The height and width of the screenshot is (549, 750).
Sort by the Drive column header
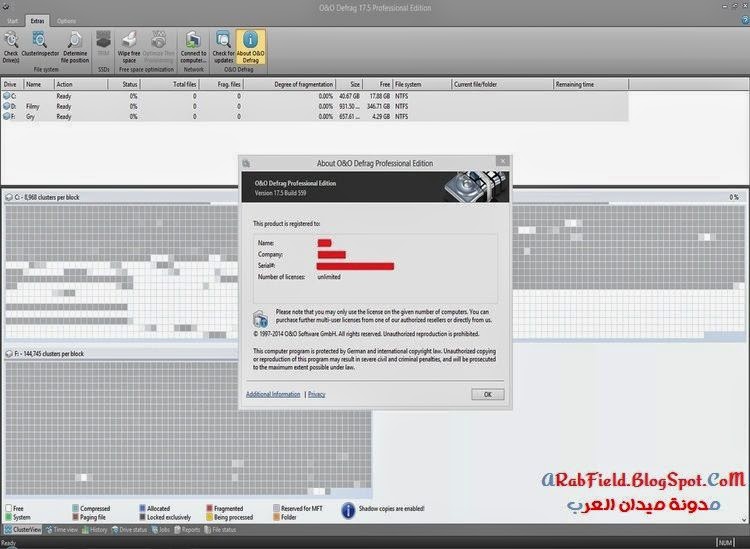click(x=12, y=85)
